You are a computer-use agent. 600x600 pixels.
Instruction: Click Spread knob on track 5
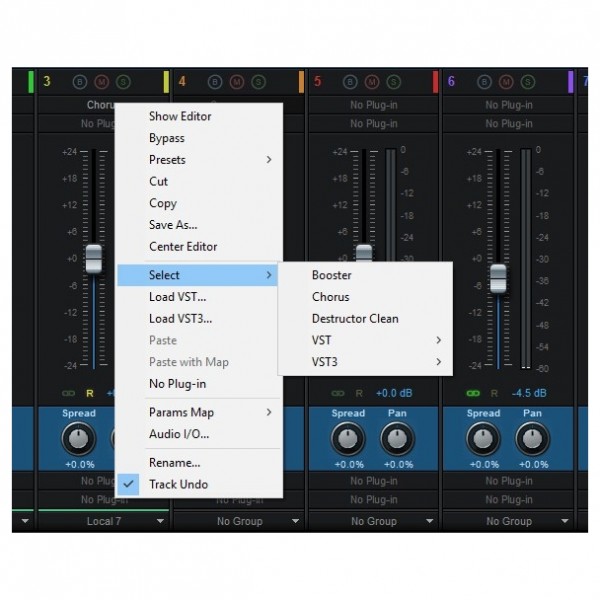coord(348,439)
